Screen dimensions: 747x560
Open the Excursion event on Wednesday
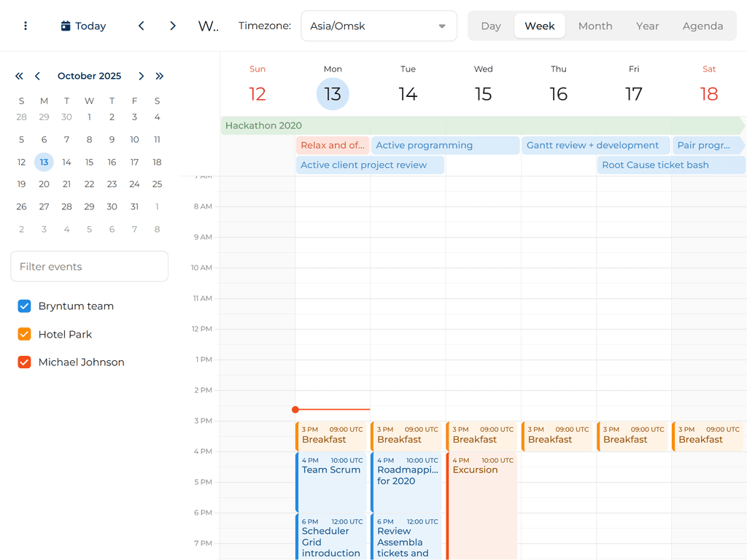tap(481, 503)
